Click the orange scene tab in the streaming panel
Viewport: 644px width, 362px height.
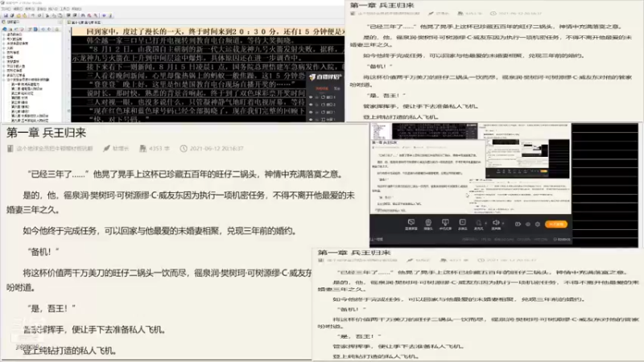tap(321, 88)
